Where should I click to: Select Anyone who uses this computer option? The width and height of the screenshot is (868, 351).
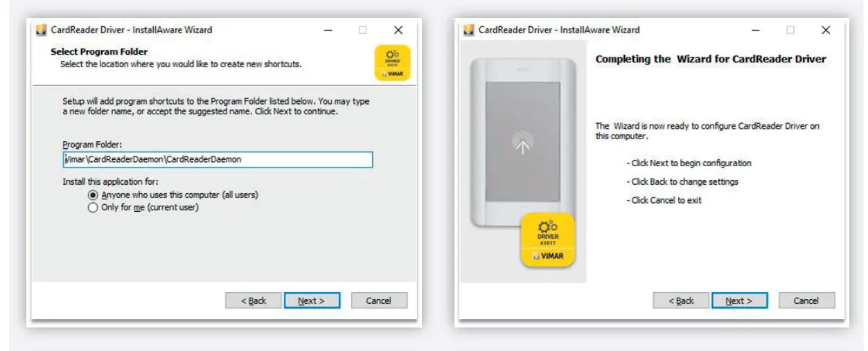coord(173,195)
